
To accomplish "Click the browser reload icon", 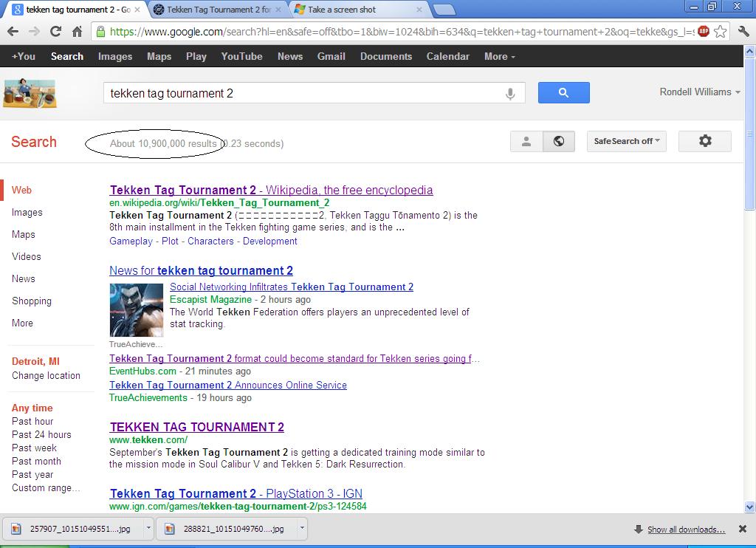I will point(55,32).
